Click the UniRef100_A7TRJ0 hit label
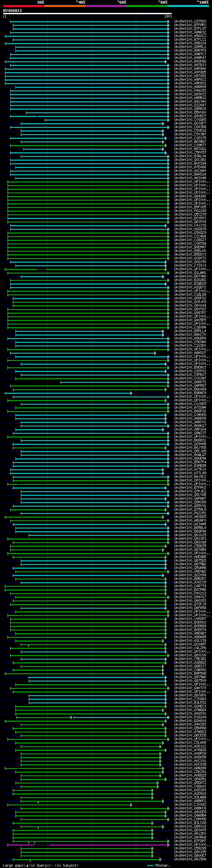 click(190, 469)
